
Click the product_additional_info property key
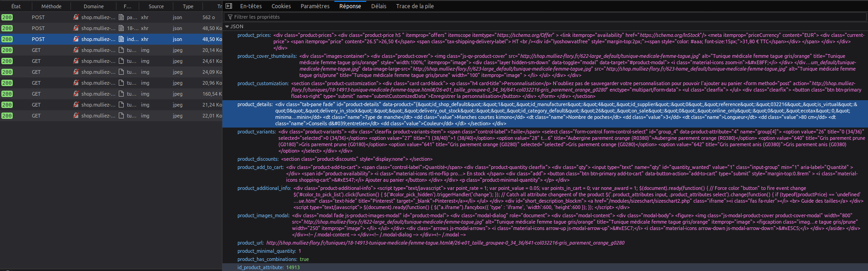264,188
